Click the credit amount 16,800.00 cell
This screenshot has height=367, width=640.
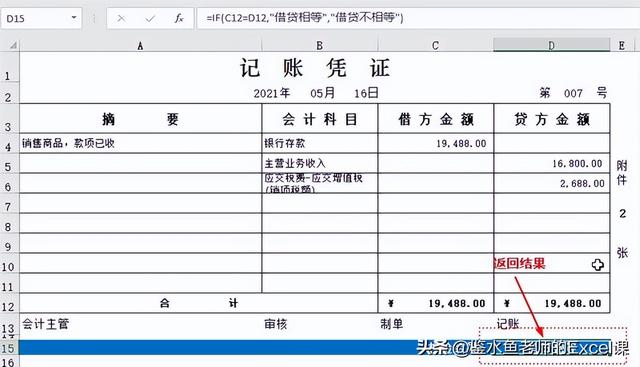[x=551, y=163]
